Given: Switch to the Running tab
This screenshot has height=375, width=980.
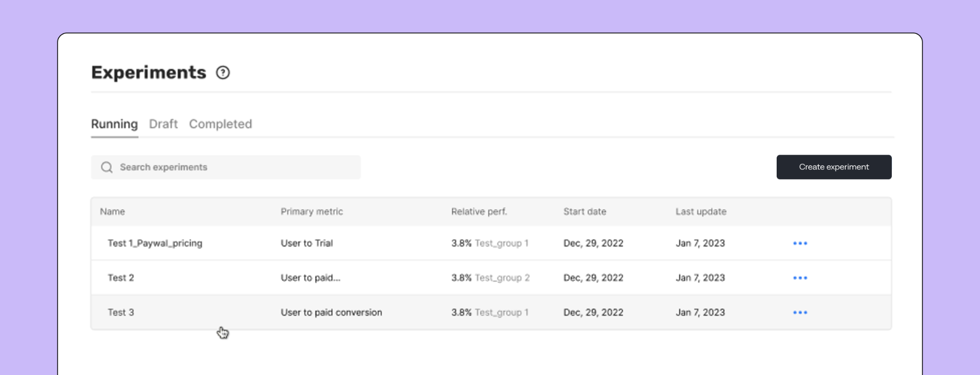Looking at the screenshot, I should [x=114, y=124].
